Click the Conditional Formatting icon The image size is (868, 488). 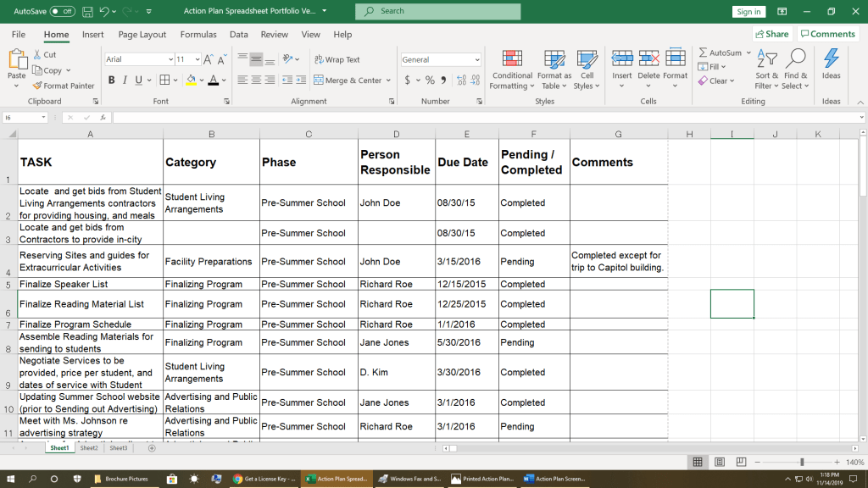click(x=512, y=59)
